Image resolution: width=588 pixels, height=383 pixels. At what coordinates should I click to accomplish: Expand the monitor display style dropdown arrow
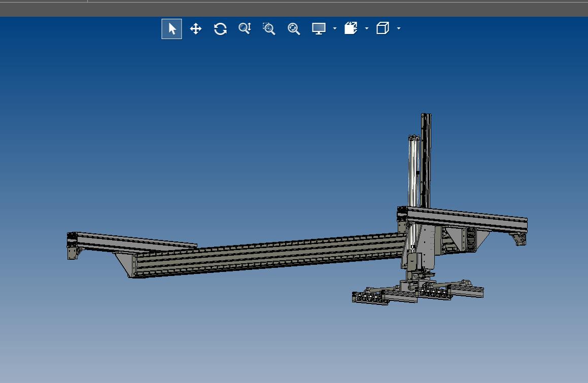[x=335, y=29]
